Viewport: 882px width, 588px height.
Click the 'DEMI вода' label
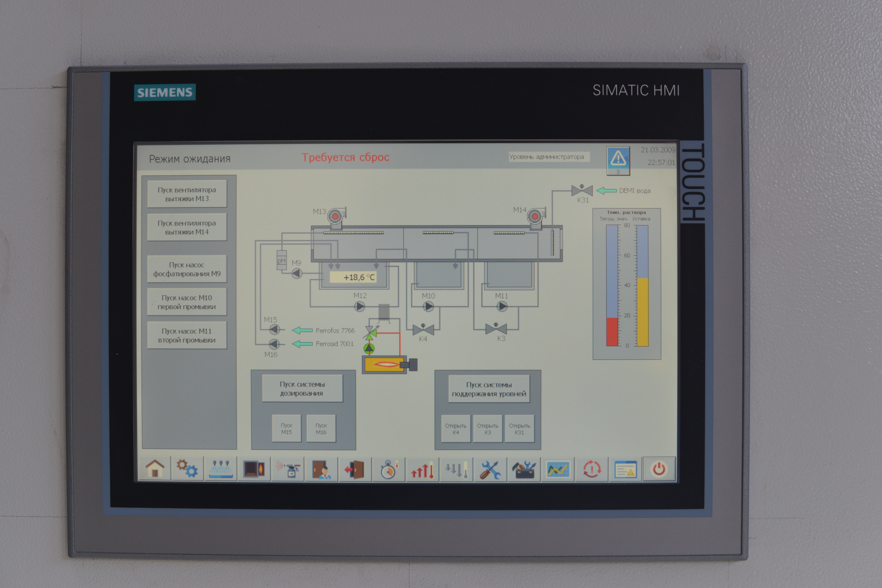click(635, 191)
